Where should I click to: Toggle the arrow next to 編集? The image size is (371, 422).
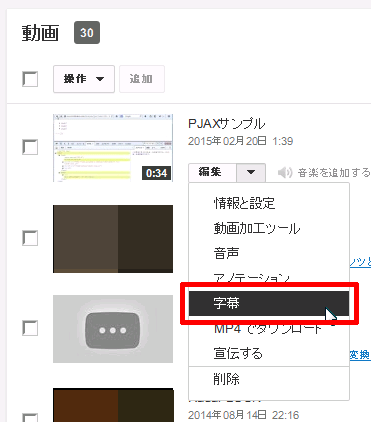point(251,172)
